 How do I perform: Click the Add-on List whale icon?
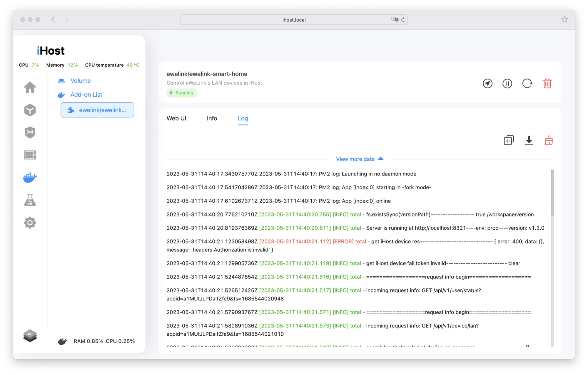(x=61, y=95)
